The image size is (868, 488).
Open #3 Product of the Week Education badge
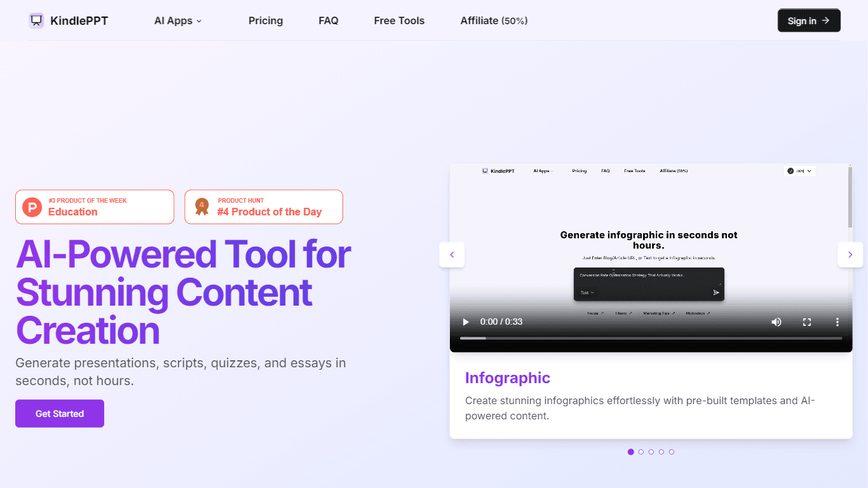pyautogui.click(x=95, y=207)
